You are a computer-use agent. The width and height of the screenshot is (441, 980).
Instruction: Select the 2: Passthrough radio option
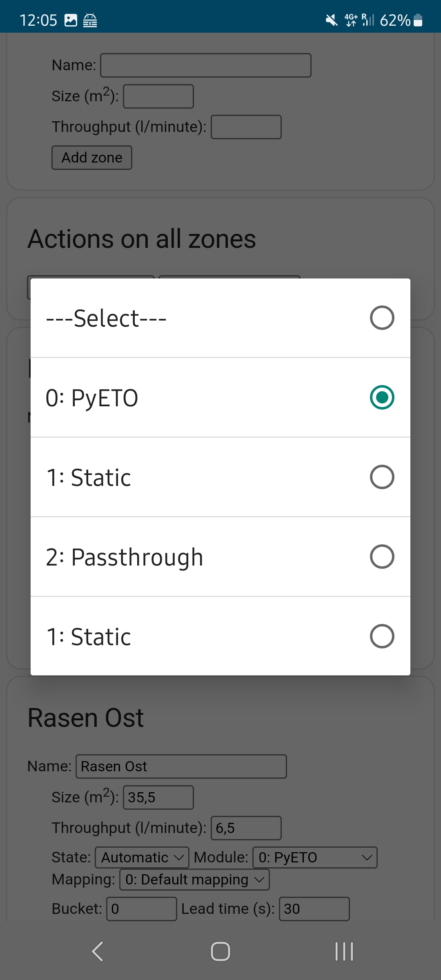(220, 556)
